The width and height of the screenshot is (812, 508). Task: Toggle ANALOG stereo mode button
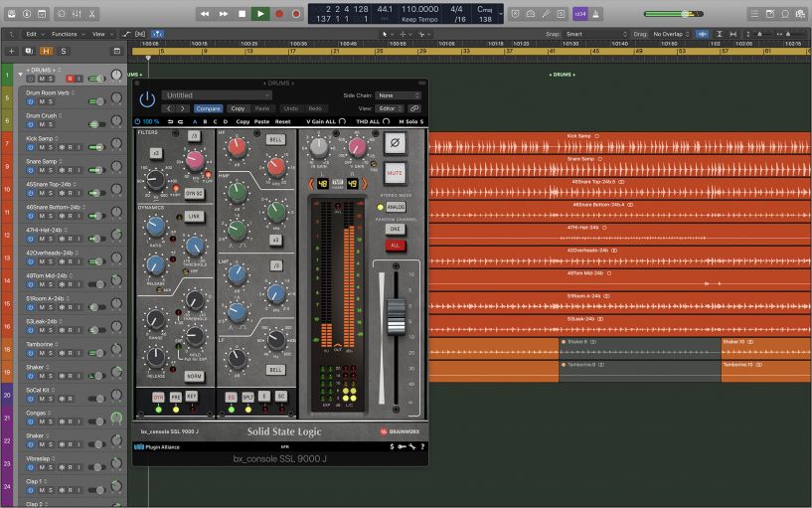click(397, 207)
